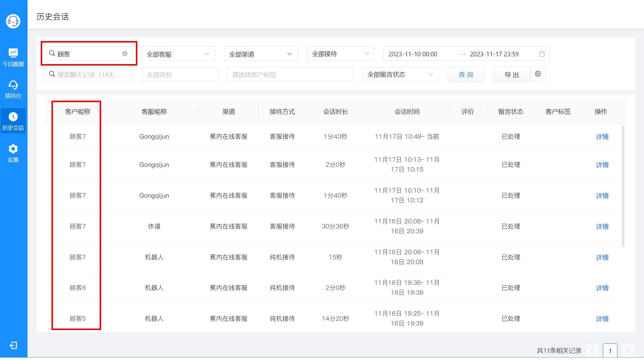
Task: Click the 顾客5 customer name
Action: click(x=78, y=319)
